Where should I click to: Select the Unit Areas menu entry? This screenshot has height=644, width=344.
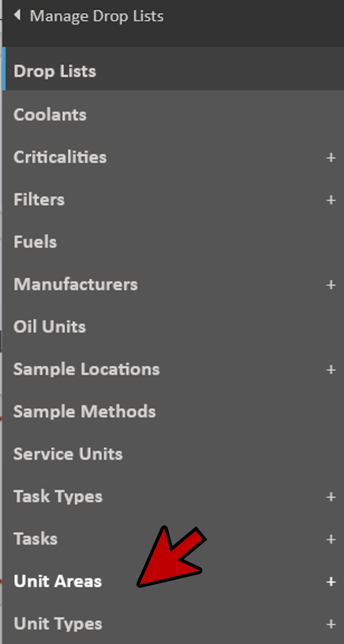(57, 581)
